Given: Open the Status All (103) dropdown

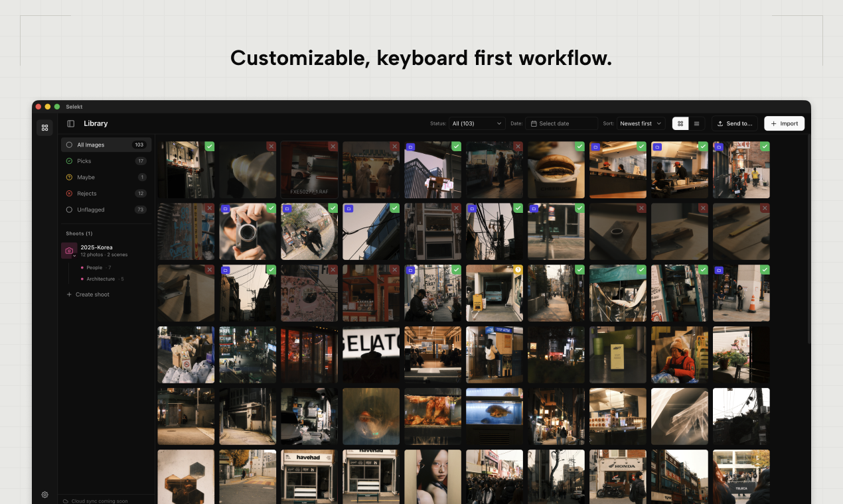Looking at the screenshot, I should 477,123.
